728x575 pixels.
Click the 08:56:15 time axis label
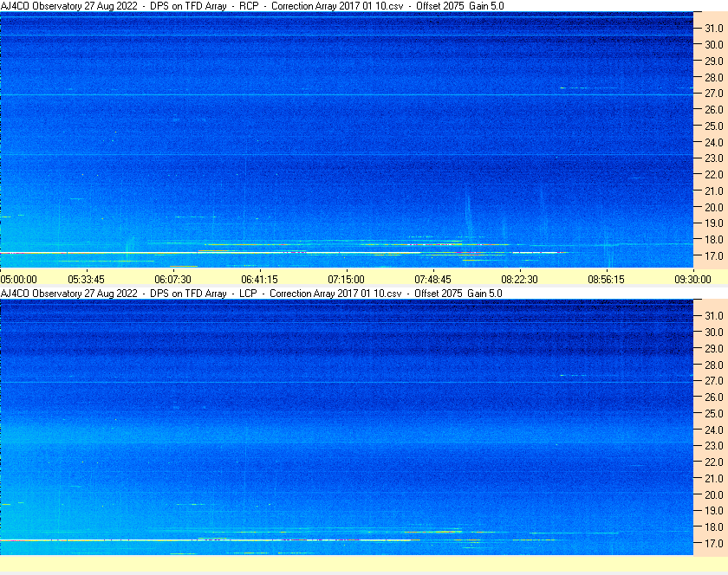(x=607, y=280)
